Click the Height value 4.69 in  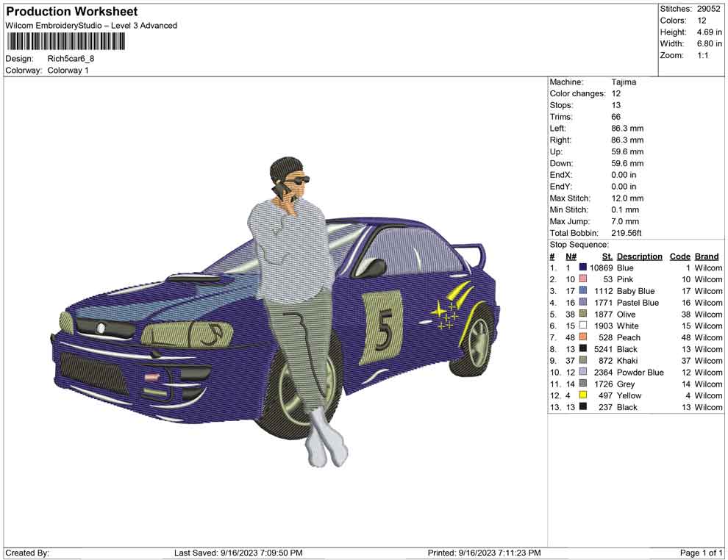point(709,32)
